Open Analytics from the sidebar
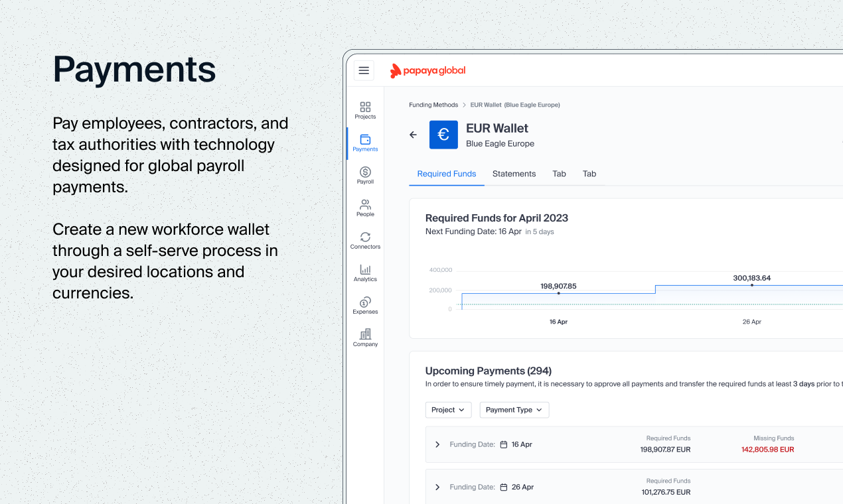 [365, 273]
